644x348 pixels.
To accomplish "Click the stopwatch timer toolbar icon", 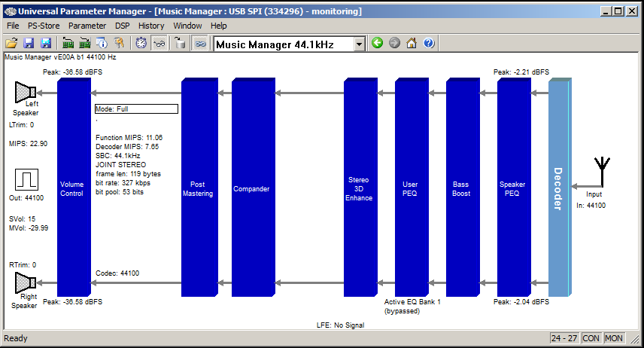I will point(141,44).
